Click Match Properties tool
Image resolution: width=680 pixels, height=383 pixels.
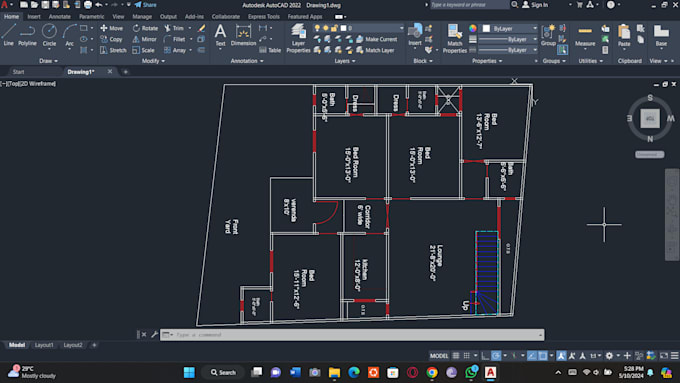tap(454, 38)
